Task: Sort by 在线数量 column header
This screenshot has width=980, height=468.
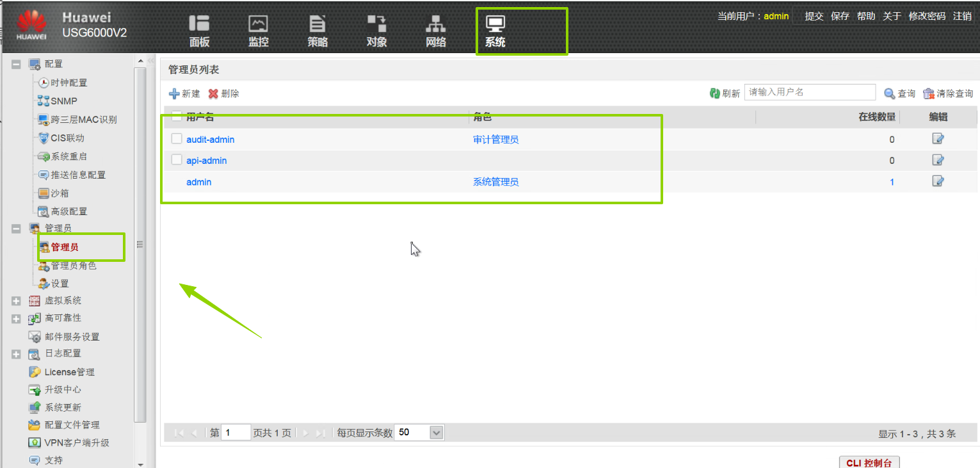Action: point(876,117)
